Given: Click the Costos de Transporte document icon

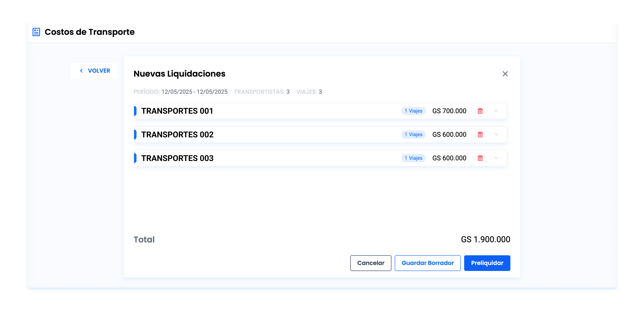Looking at the screenshot, I should pyautogui.click(x=36, y=32).
